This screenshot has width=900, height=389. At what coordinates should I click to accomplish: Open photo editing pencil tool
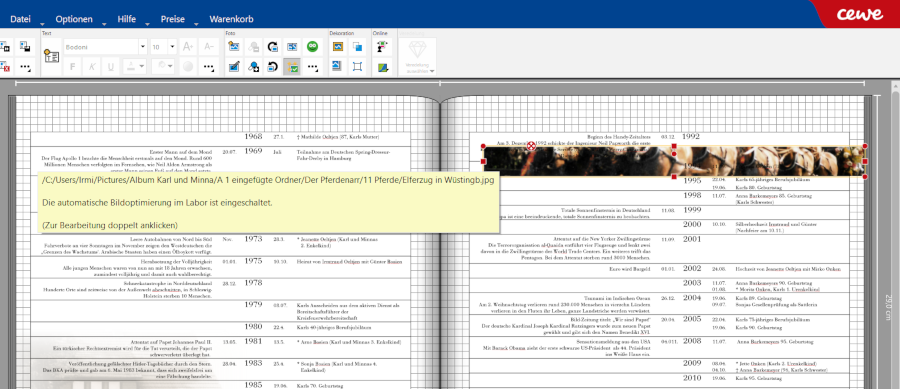pos(234,67)
